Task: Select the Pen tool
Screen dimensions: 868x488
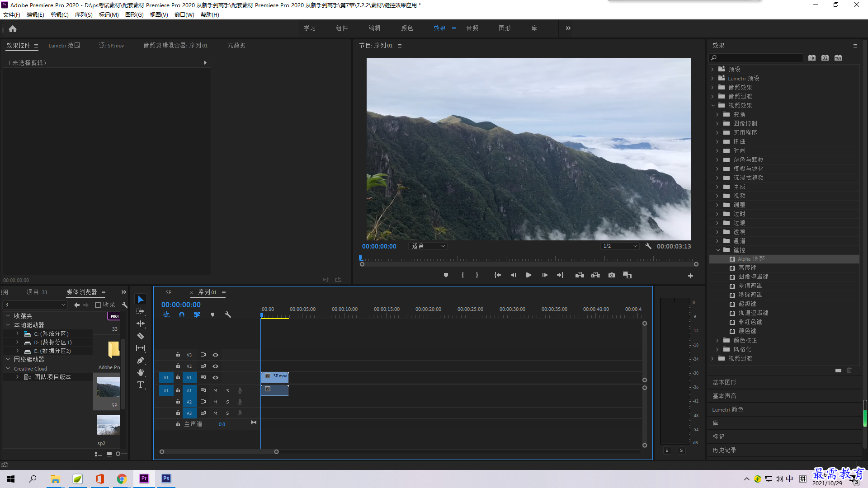Action: tap(141, 360)
